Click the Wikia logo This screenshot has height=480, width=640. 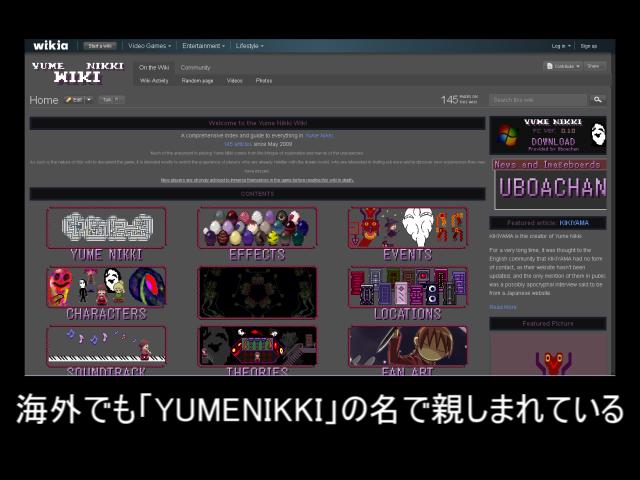click(x=51, y=45)
